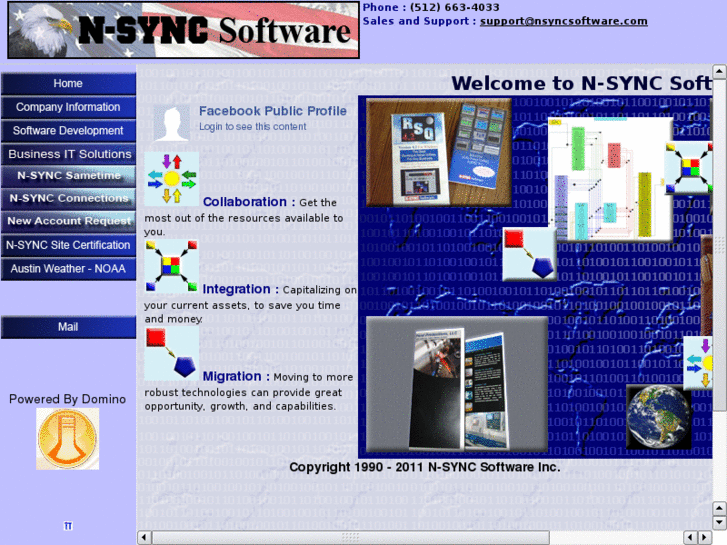Open Company Information page
The height and width of the screenshot is (545, 727).
click(x=68, y=107)
